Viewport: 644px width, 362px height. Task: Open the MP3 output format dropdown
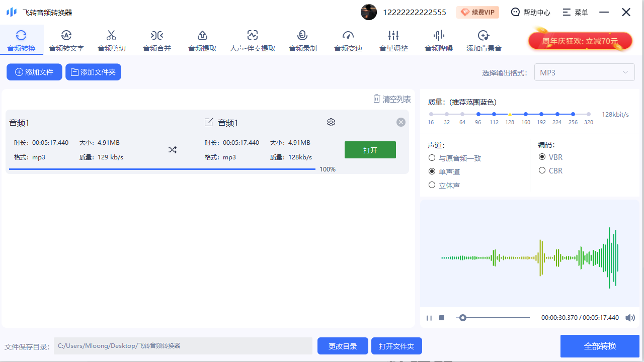[584, 72]
